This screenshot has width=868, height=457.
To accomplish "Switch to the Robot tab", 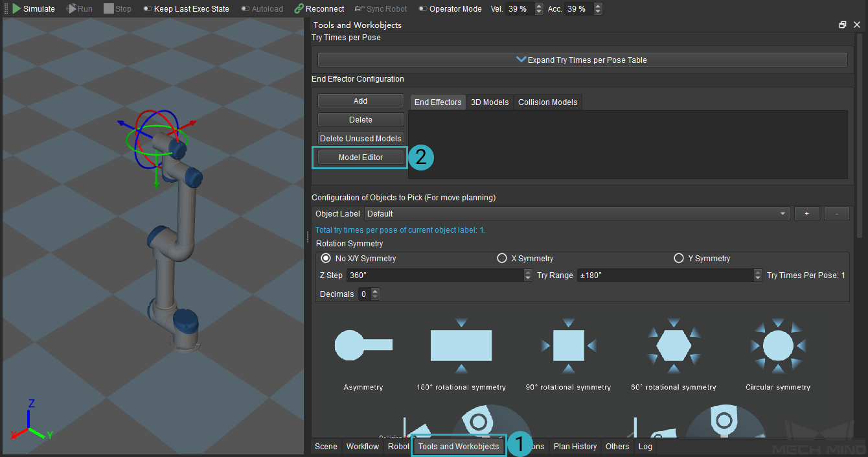I will (x=398, y=447).
